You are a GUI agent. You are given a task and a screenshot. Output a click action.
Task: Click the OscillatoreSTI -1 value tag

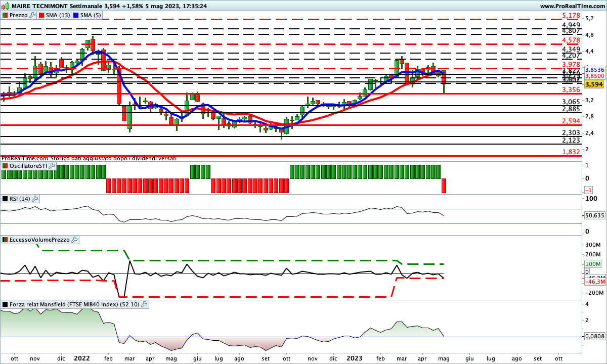tap(589, 190)
